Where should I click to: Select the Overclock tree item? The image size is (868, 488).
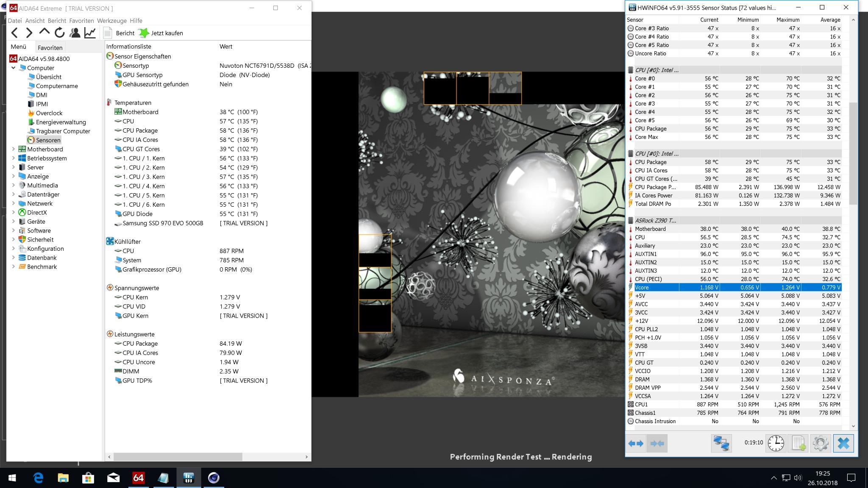coord(49,113)
